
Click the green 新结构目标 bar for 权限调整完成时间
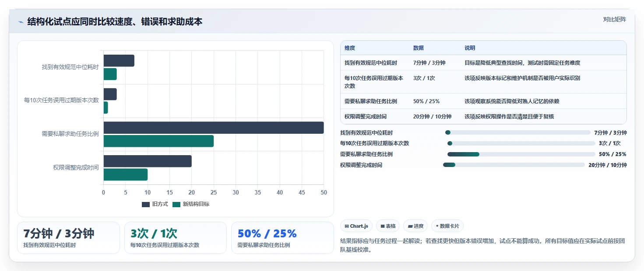click(x=126, y=174)
